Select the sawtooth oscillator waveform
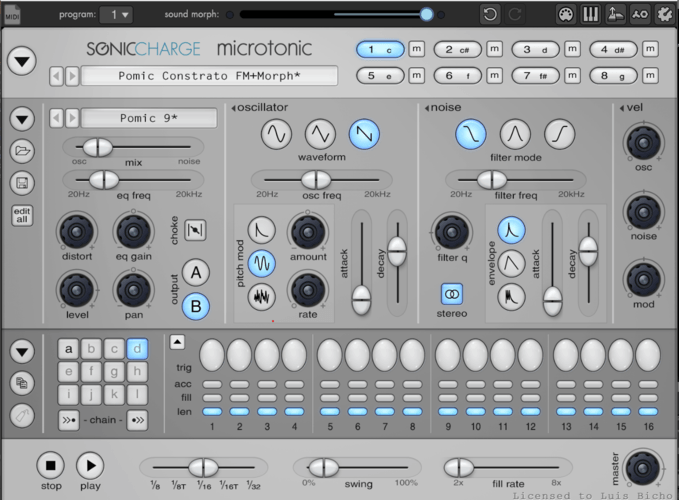The height and width of the screenshot is (500, 679). [364, 134]
